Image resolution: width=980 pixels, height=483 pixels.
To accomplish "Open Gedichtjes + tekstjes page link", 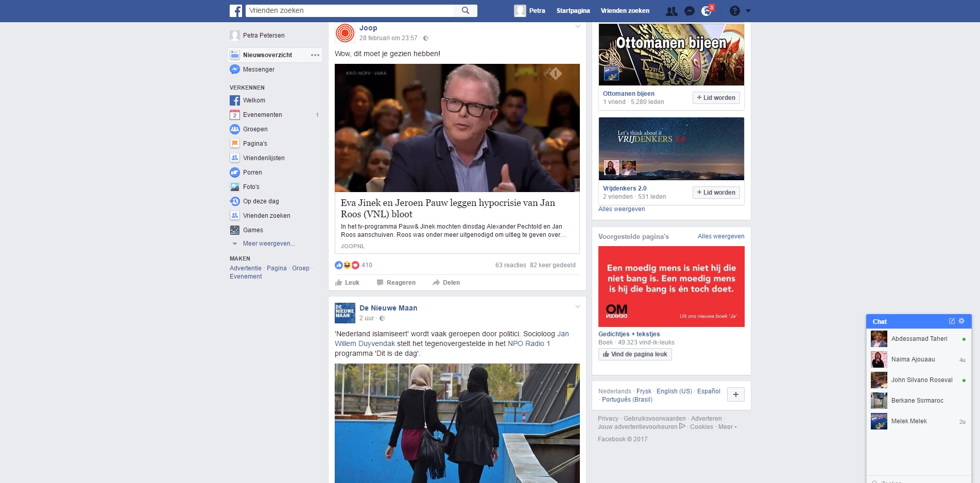I will [x=629, y=334].
